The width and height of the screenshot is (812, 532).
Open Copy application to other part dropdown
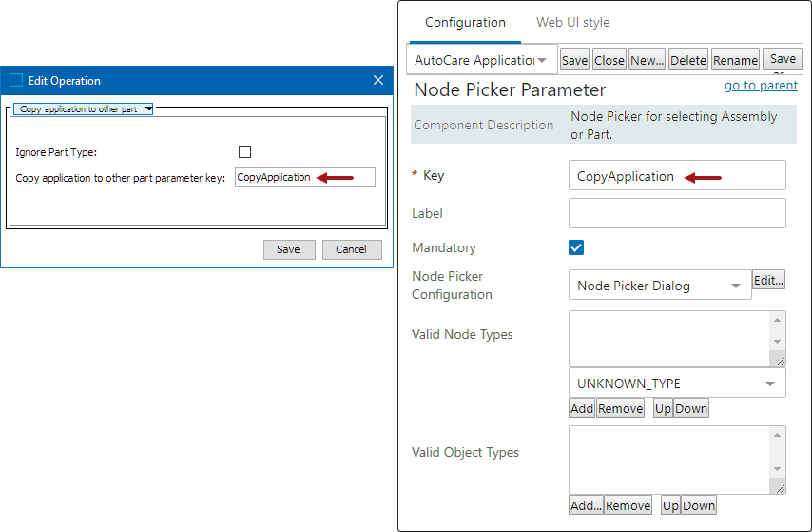[84, 108]
